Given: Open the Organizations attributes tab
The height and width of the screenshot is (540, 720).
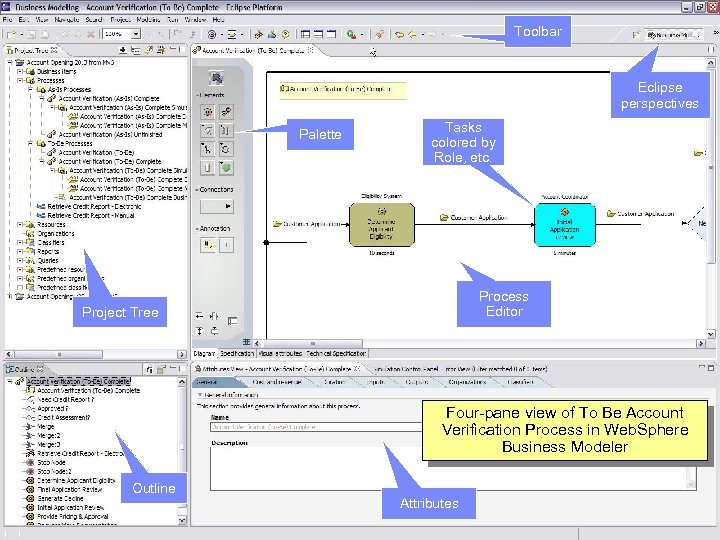Looking at the screenshot, I should pyautogui.click(x=467, y=382).
